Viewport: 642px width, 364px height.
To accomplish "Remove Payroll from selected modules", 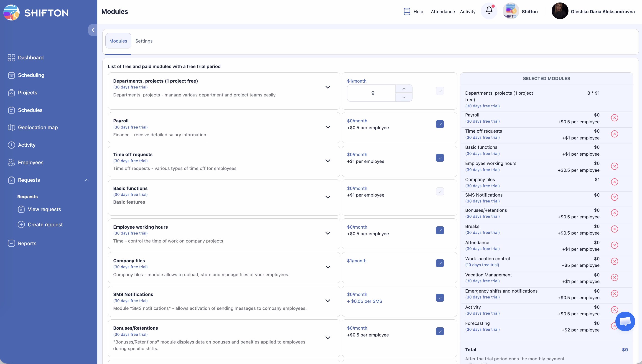I will (614, 118).
